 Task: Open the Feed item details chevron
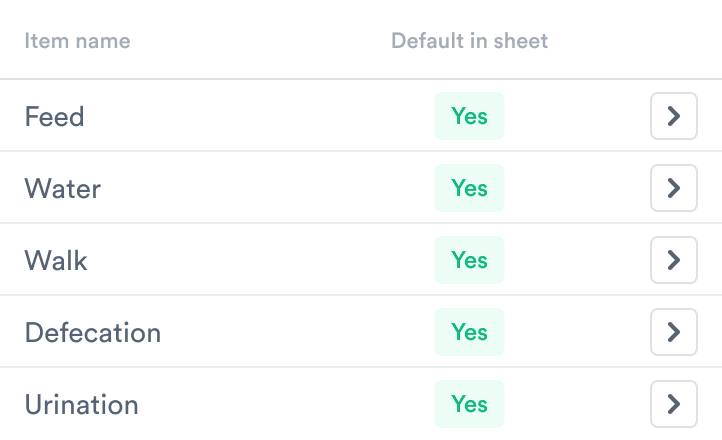(x=673, y=116)
